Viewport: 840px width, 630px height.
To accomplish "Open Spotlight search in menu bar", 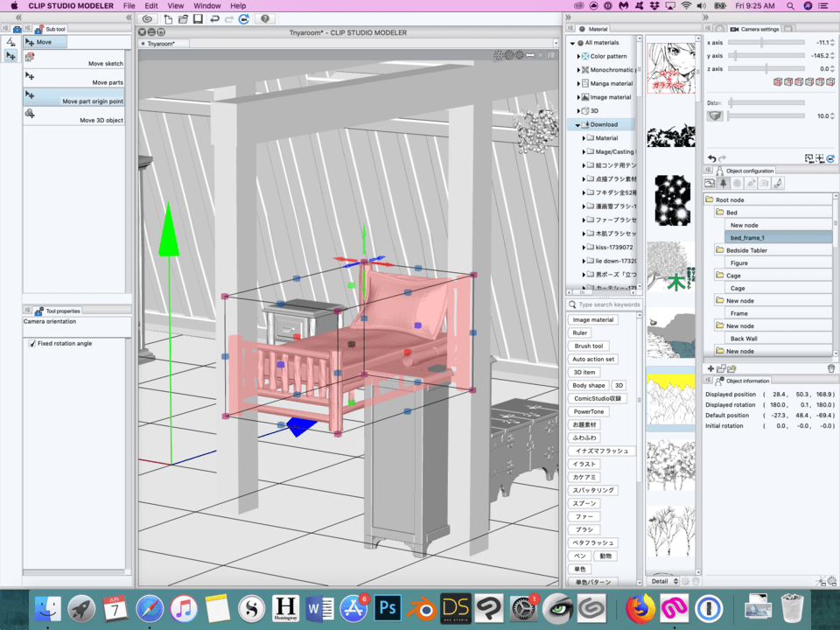I will (x=790, y=6).
